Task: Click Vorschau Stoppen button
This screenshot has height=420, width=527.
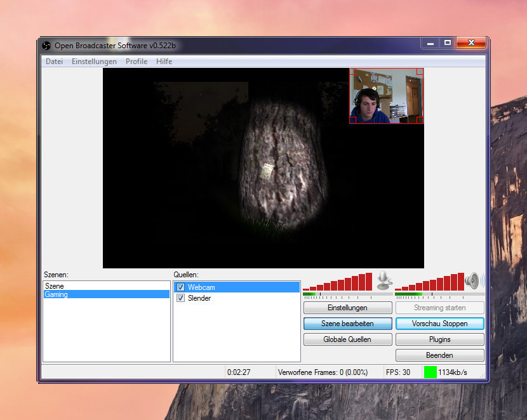Action: pos(439,324)
